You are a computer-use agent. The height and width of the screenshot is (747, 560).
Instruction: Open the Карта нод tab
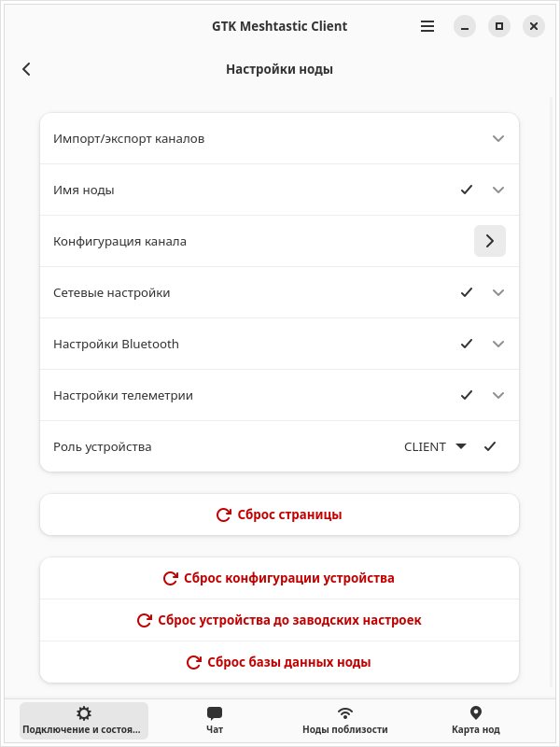(476, 720)
